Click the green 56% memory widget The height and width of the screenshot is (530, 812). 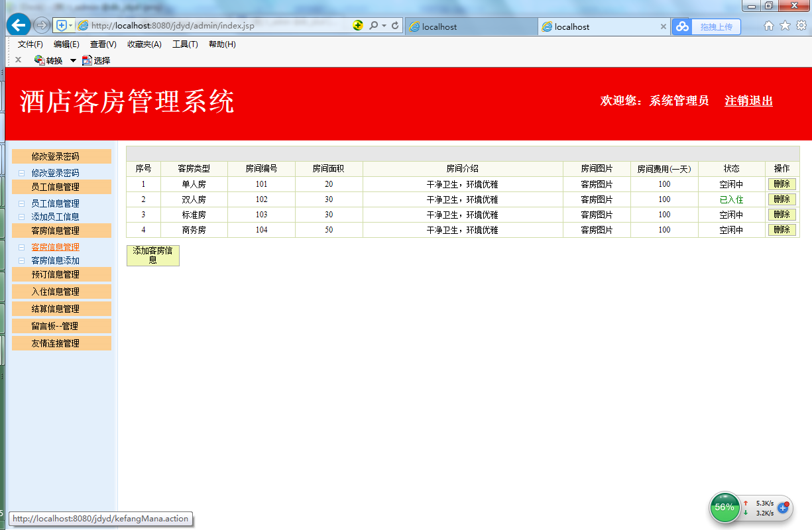725,507
